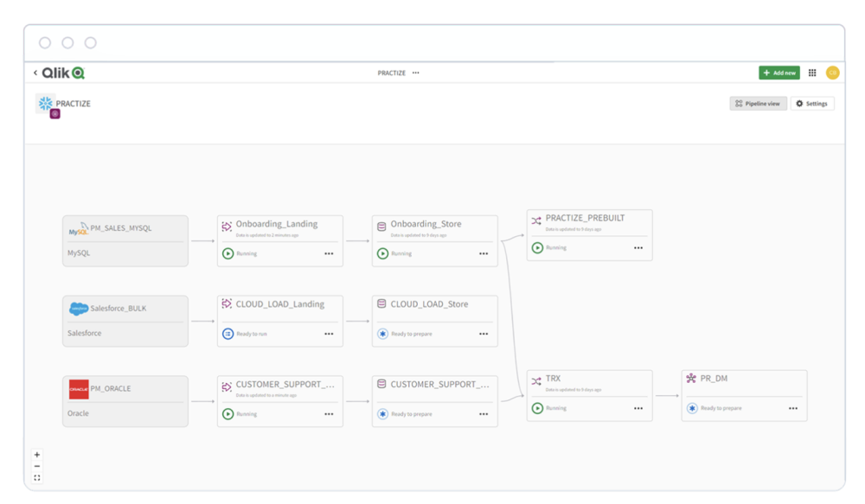Select the Salesforce_BULK source card

click(x=125, y=321)
